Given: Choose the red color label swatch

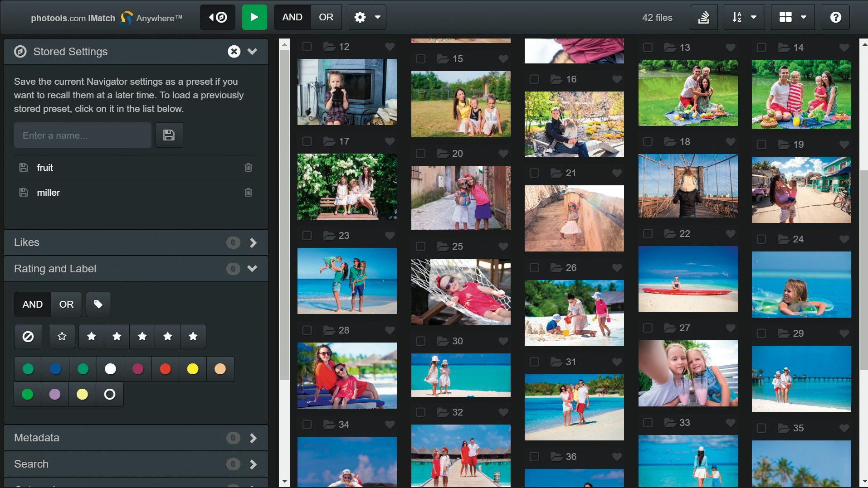Looking at the screenshot, I should point(165,369).
